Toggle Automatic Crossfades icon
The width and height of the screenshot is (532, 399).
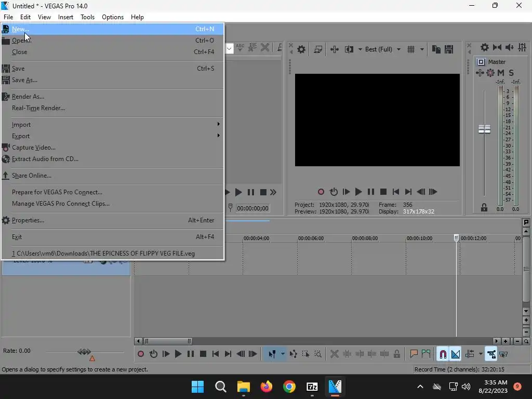(x=456, y=354)
